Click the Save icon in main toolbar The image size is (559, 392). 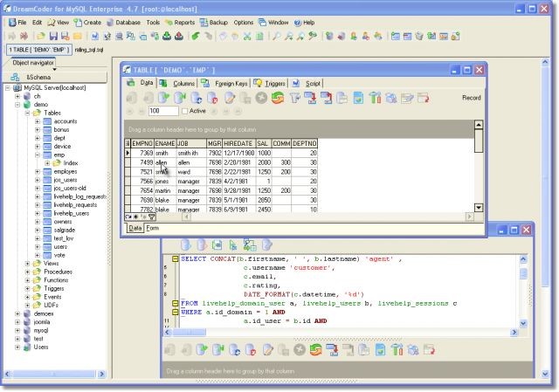53,37
